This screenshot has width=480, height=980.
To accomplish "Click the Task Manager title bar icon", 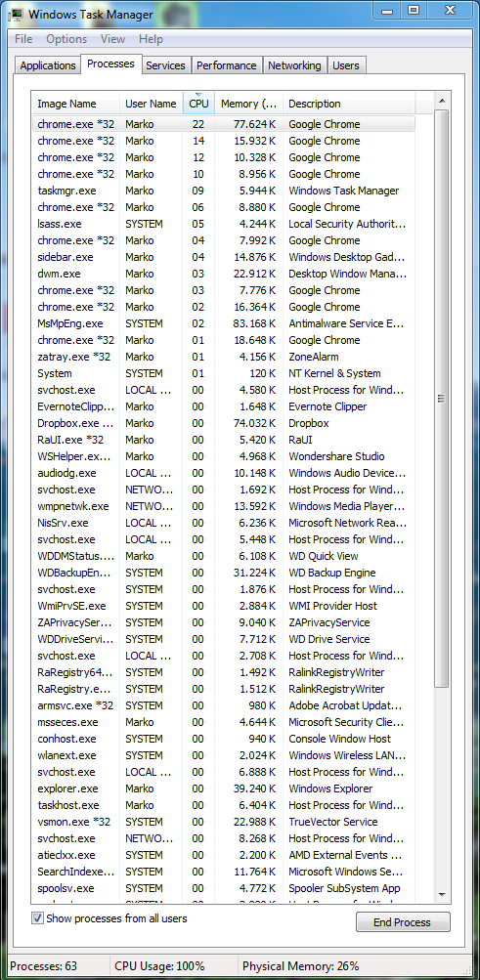I will (16, 13).
